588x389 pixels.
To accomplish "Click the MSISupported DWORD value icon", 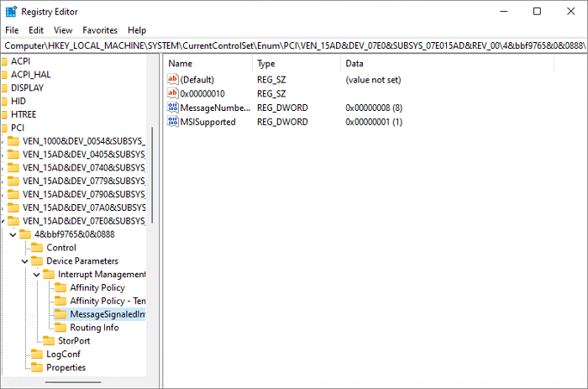I will [174, 122].
